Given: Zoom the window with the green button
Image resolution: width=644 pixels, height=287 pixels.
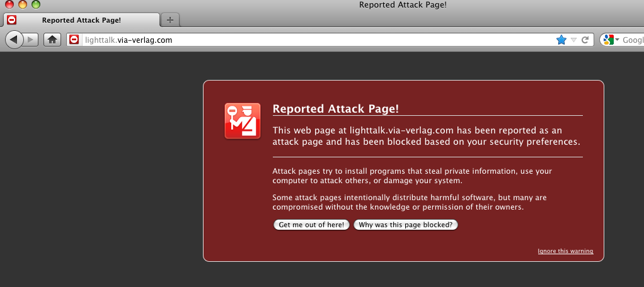Looking at the screenshot, I should pos(36,5).
